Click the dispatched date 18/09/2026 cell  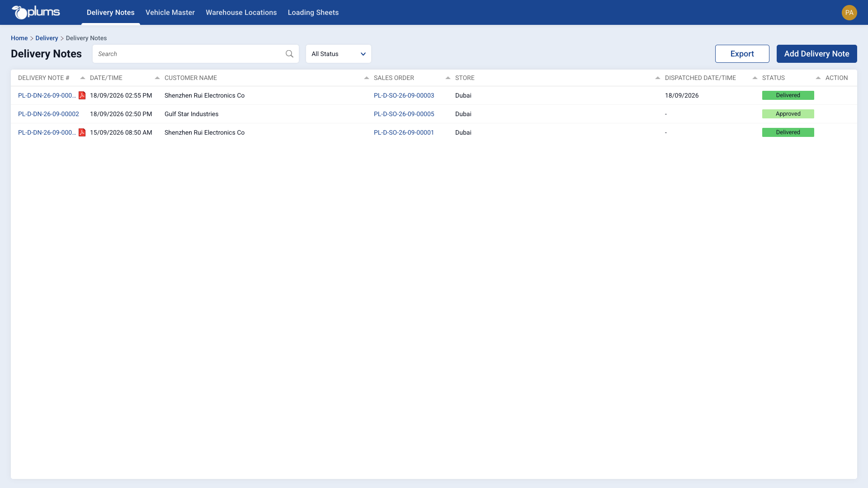tap(682, 95)
